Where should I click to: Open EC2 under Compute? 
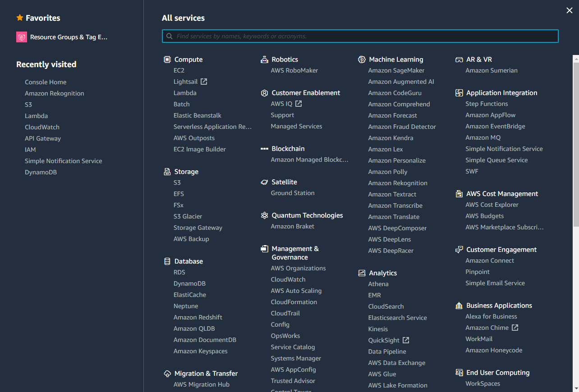179,70
